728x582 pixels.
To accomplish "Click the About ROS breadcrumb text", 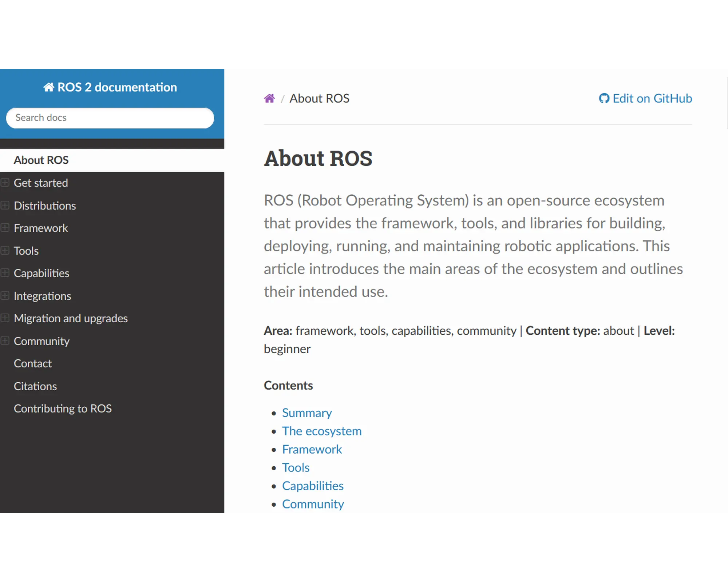I will tap(319, 99).
